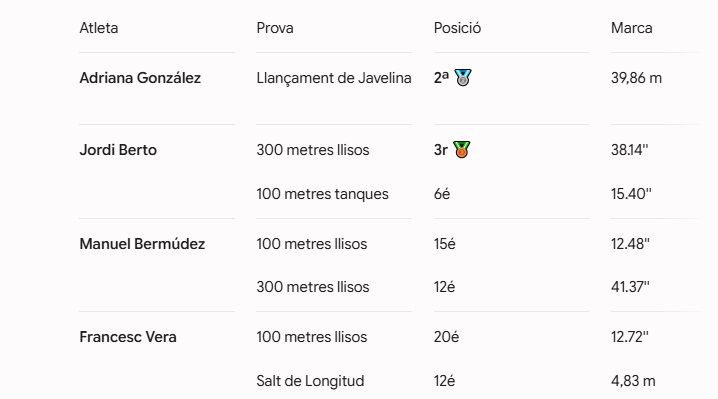The width and height of the screenshot is (718, 399).
Task: Click Jordi Berto's 300 metres llisos event
Action: [313, 150]
